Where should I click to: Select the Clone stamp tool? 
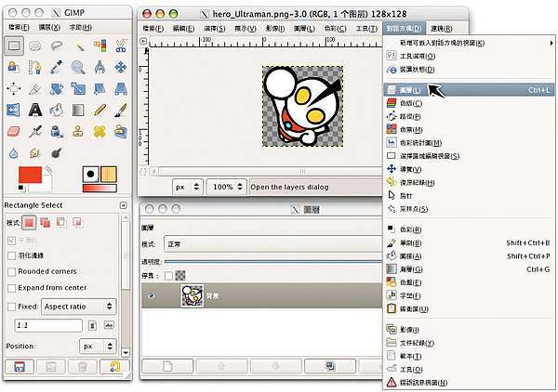[x=78, y=132]
